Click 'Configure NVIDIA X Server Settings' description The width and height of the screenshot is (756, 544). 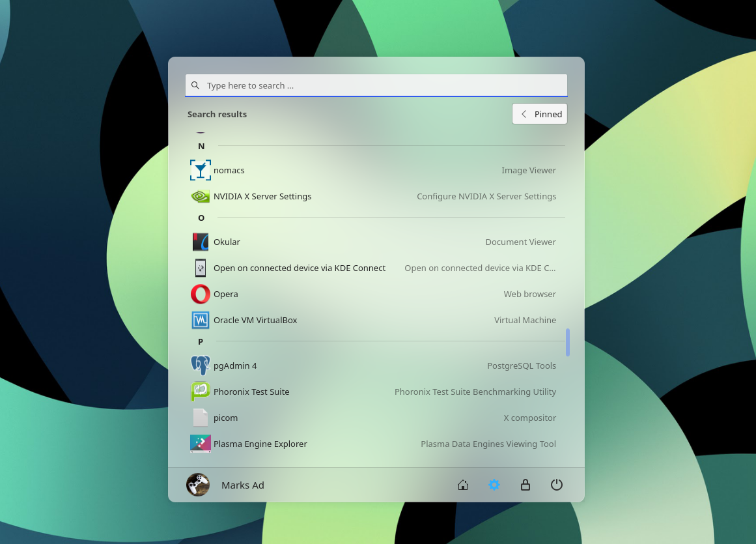tap(486, 196)
